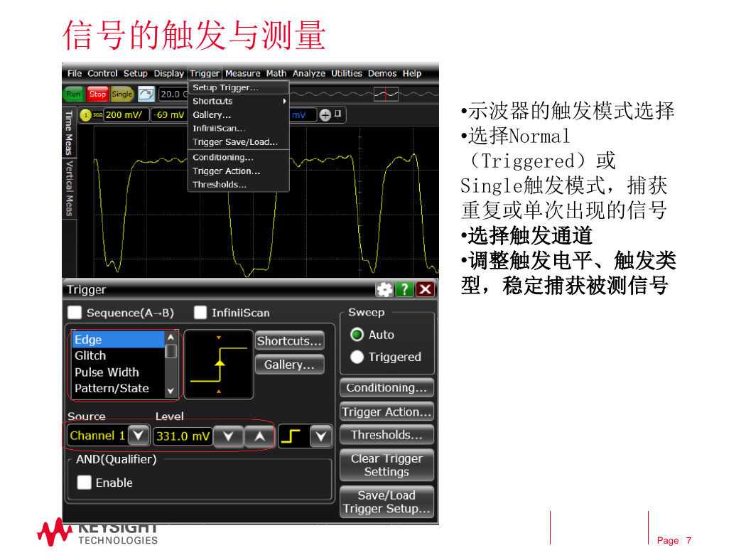Open the Utilities menu
This screenshot has height=560, width=746.
point(347,73)
